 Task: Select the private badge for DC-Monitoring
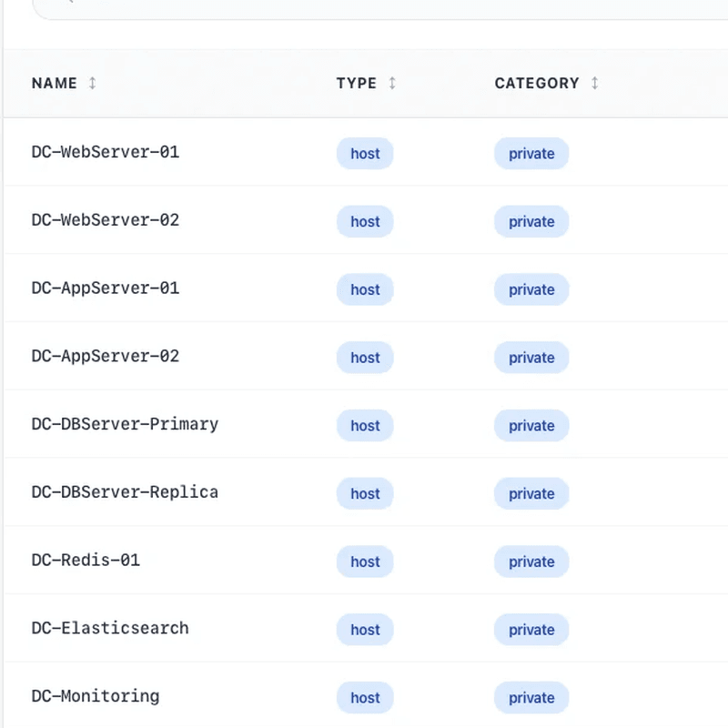(531, 697)
